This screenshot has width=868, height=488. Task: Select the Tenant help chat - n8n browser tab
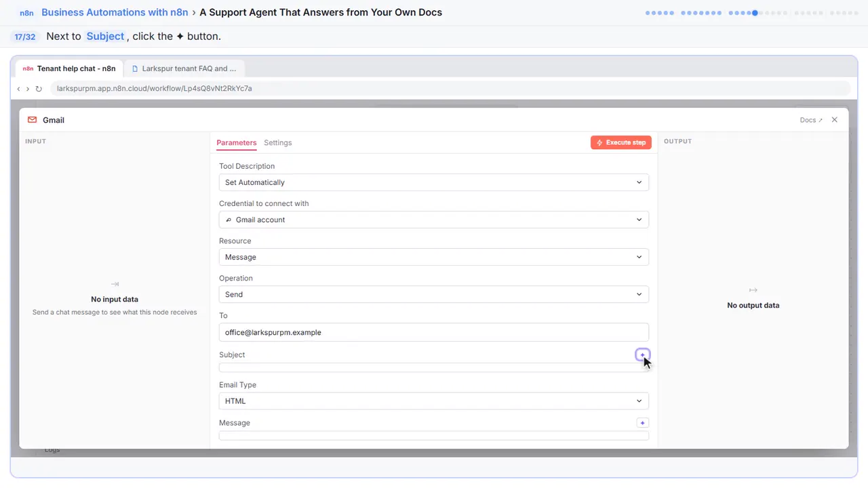click(x=68, y=68)
